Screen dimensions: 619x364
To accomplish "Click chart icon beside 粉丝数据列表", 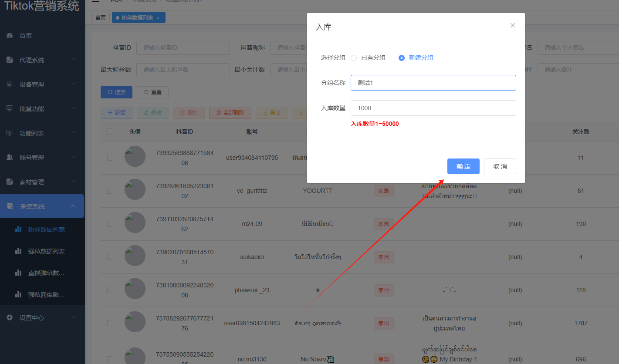I will (18, 229).
